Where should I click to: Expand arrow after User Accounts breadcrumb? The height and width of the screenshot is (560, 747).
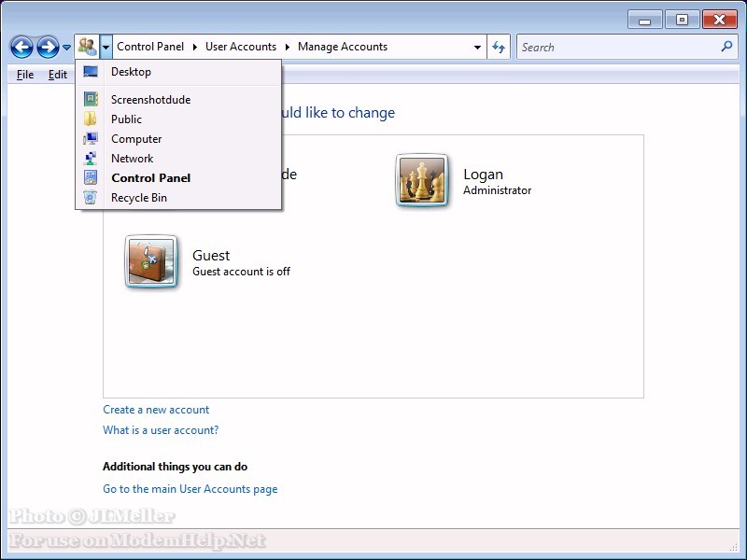(x=288, y=47)
